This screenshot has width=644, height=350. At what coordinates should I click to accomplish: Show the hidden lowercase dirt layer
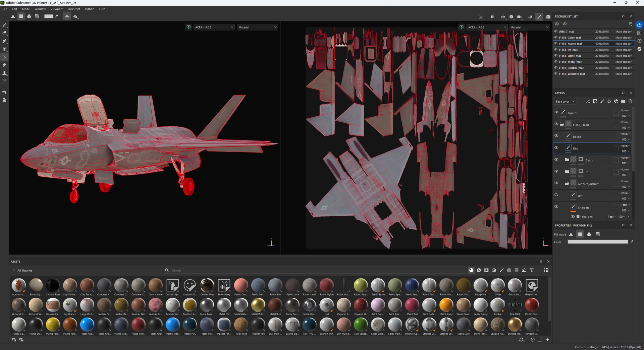pyautogui.click(x=556, y=195)
